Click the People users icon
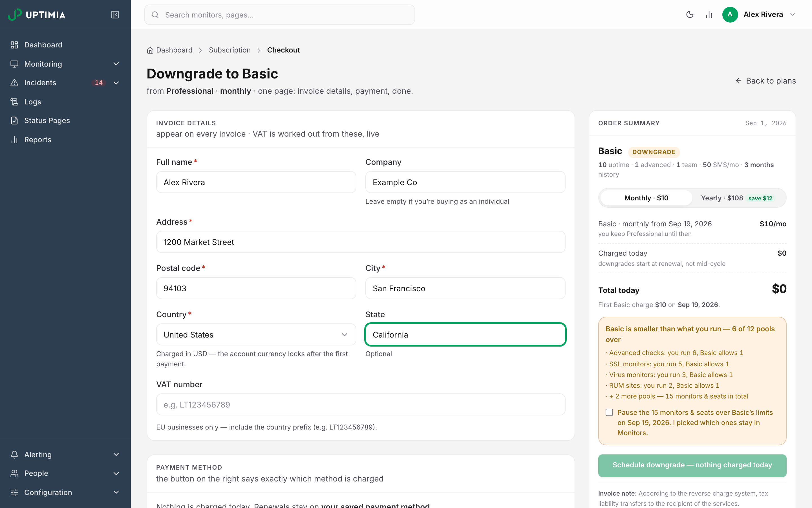The height and width of the screenshot is (508, 812). coord(14,473)
